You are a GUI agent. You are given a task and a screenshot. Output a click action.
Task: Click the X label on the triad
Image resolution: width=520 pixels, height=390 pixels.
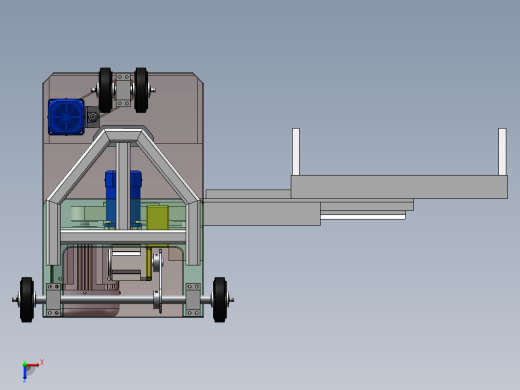(x=42, y=362)
